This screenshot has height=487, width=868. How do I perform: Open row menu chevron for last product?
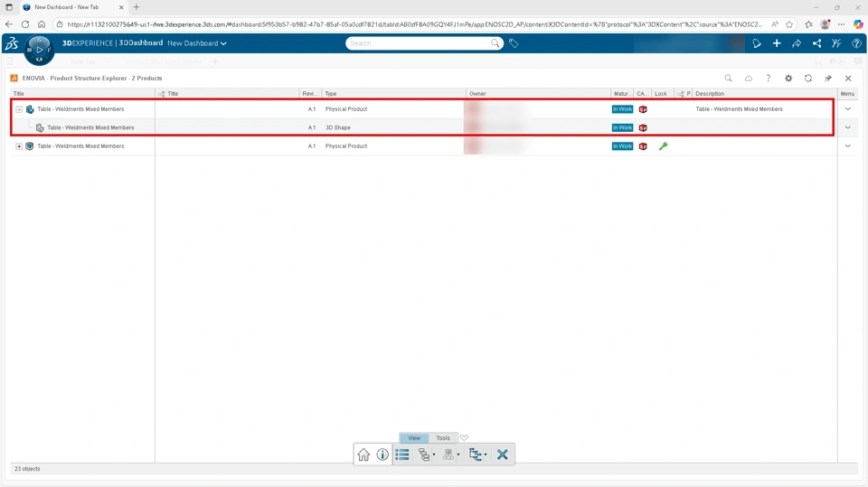(847, 146)
